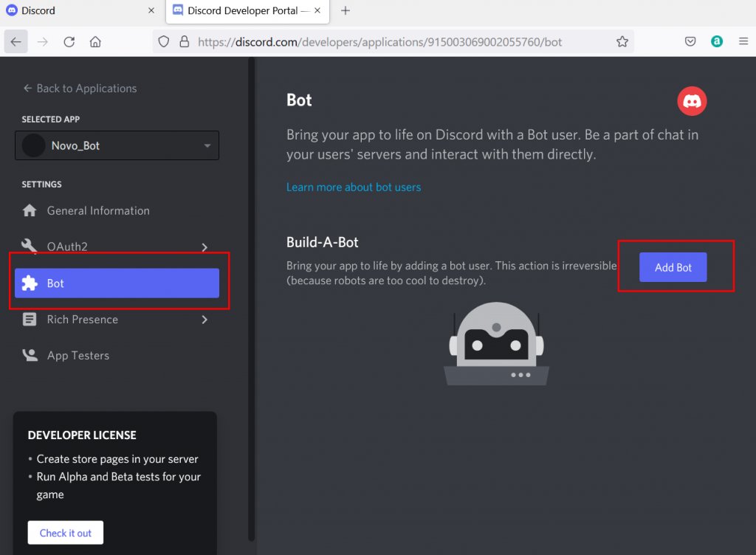756x555 pixels.
Task: Close the Discord Developer Portal tab
Action: click(x=317, y=10)
